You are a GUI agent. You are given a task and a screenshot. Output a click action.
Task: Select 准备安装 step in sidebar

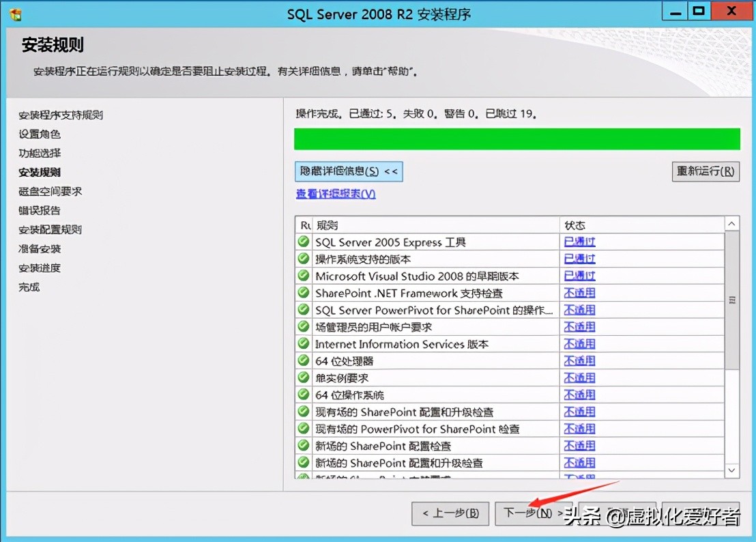(x=40, y=249)
